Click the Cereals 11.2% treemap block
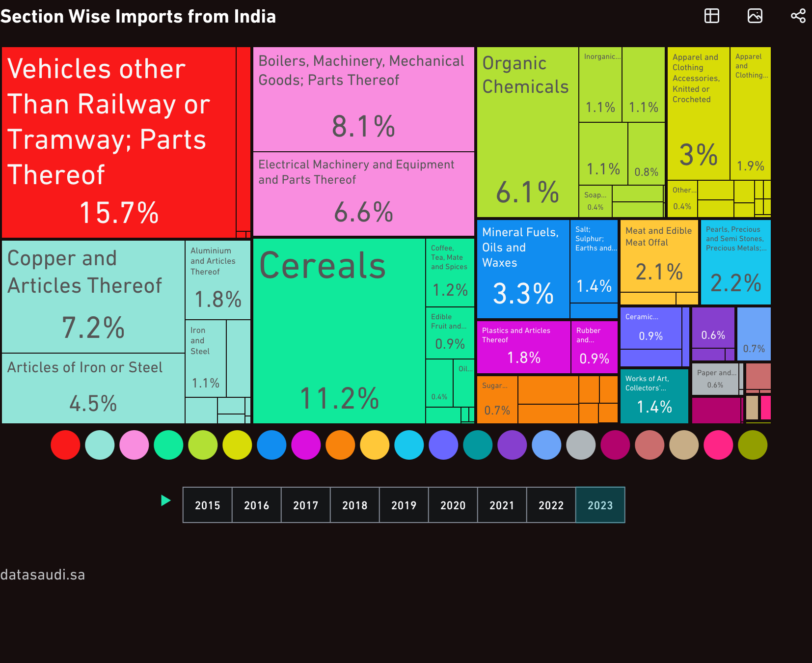This screenshot has width=812, height=663. (x=339, y=334)
